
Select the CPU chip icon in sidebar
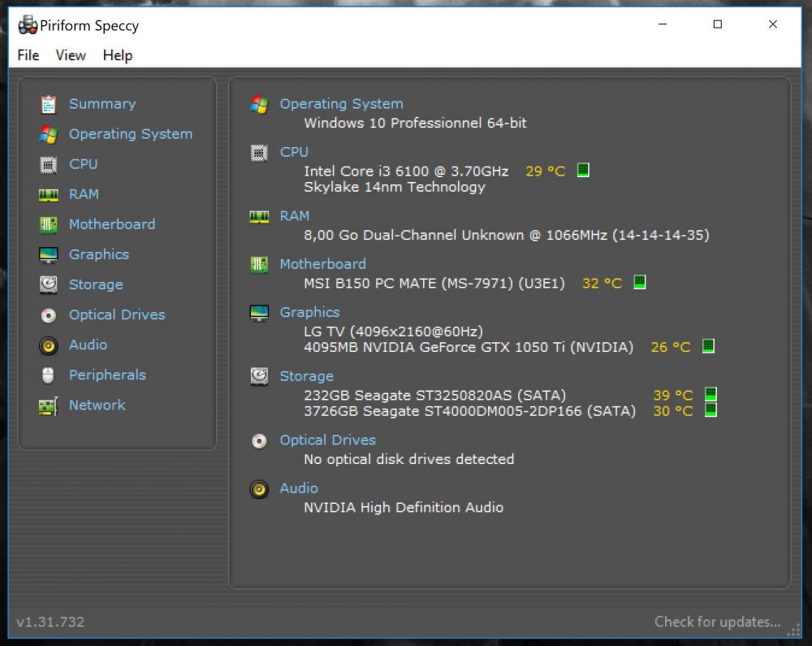pos(49,164)
